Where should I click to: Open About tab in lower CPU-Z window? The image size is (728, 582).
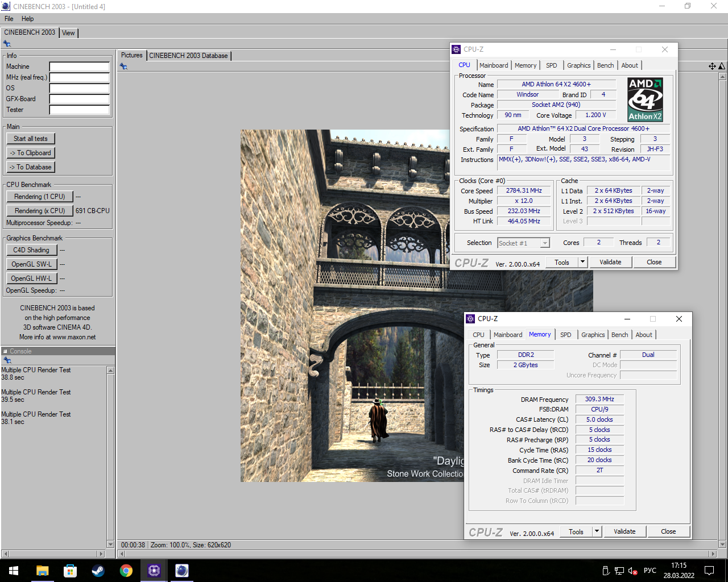[644, 335]
